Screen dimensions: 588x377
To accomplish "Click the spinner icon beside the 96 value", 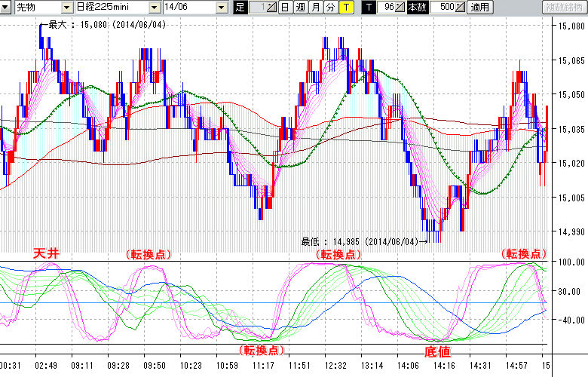I will [402, 8].
